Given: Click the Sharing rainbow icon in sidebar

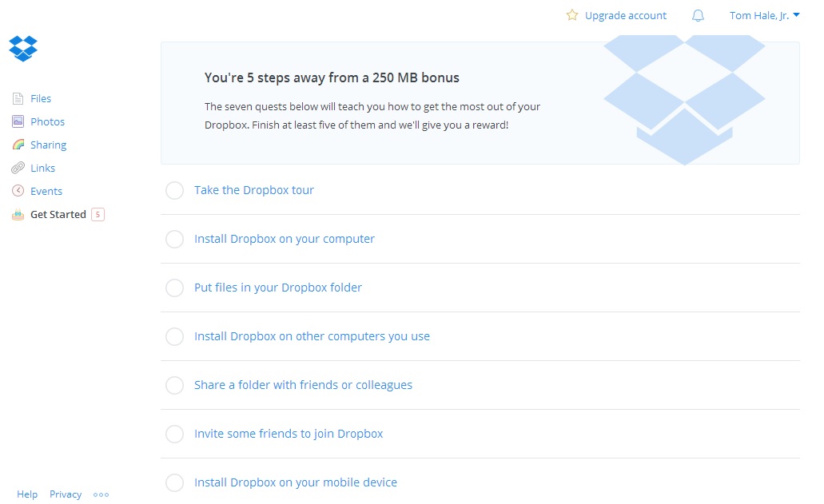Looking at the screenshot, I should click(x=18, y=145).
